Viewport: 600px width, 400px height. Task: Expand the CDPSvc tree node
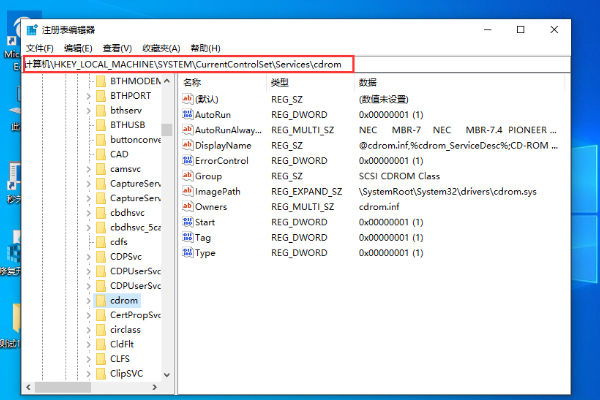(88, 256)
